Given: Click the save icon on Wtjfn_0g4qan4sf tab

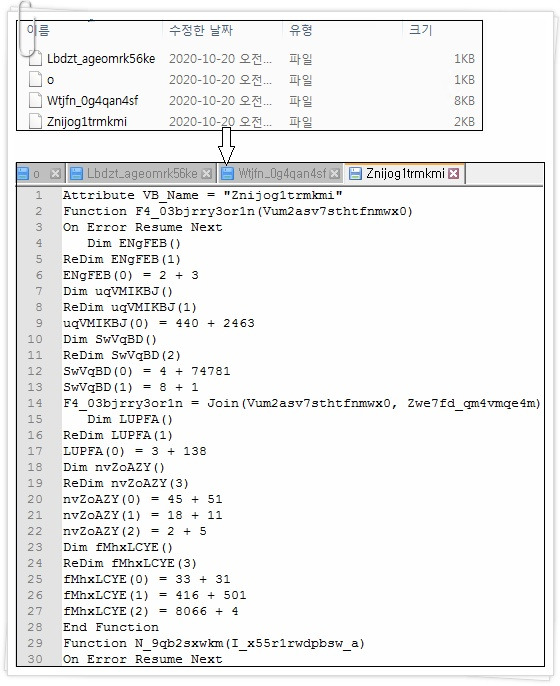Looking at the screenshot, I should [x=227, y=174].
